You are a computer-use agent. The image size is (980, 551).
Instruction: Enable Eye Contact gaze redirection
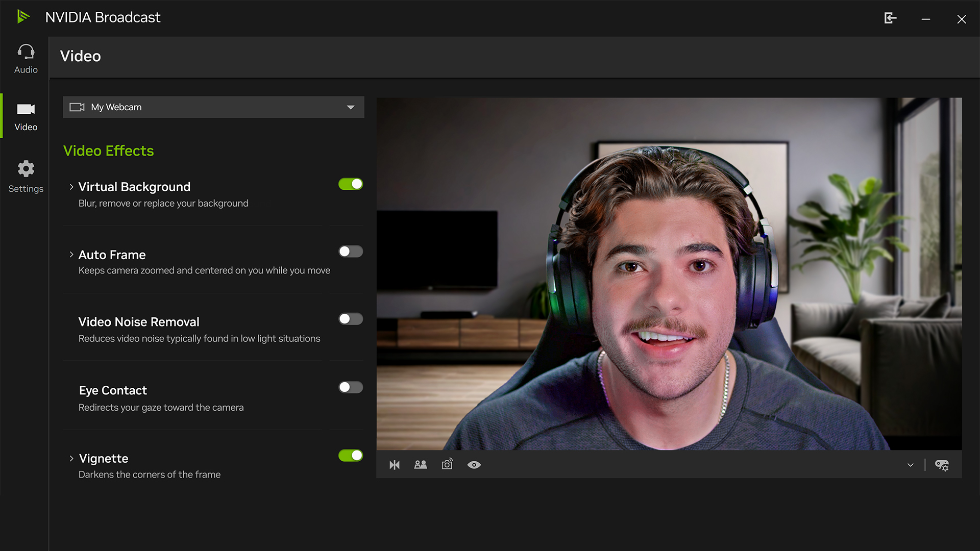point(350,387)
